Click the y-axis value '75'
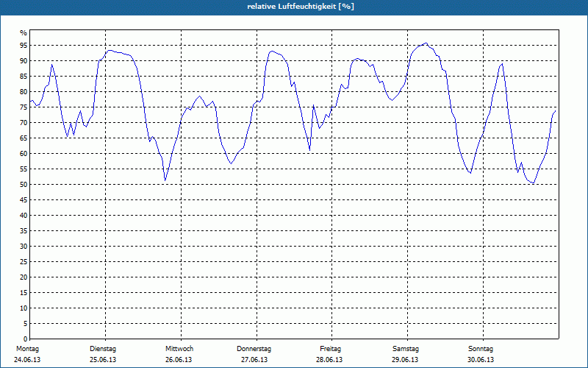588x368 pixels. 24,107
